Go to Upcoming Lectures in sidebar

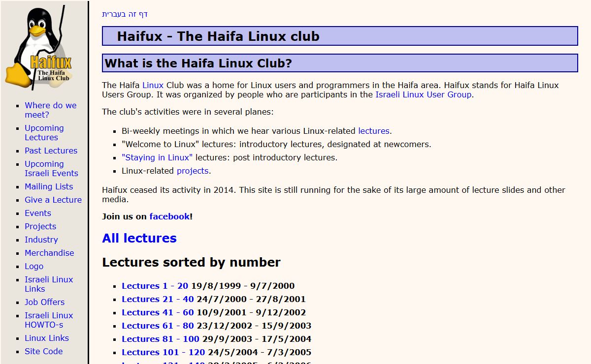point(44,132)
